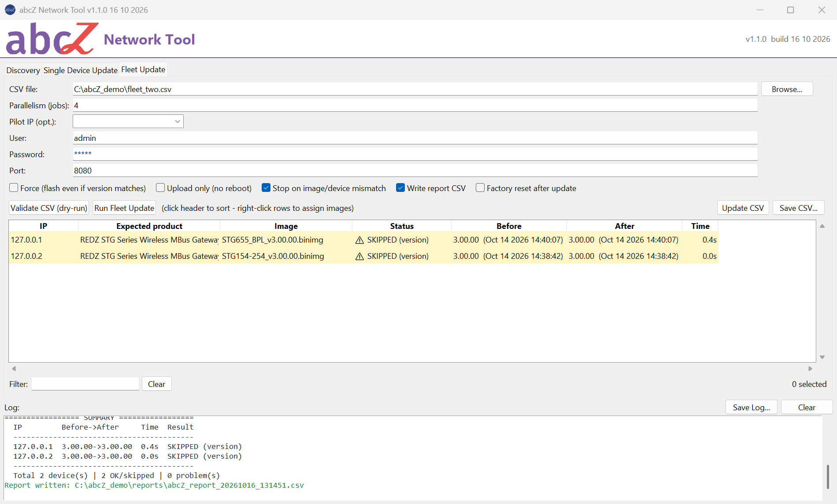Viewport: 837px width, 504px height.
Task: Click the app icon in title bar
Action: pyautogui.click(x=10, y=10)
